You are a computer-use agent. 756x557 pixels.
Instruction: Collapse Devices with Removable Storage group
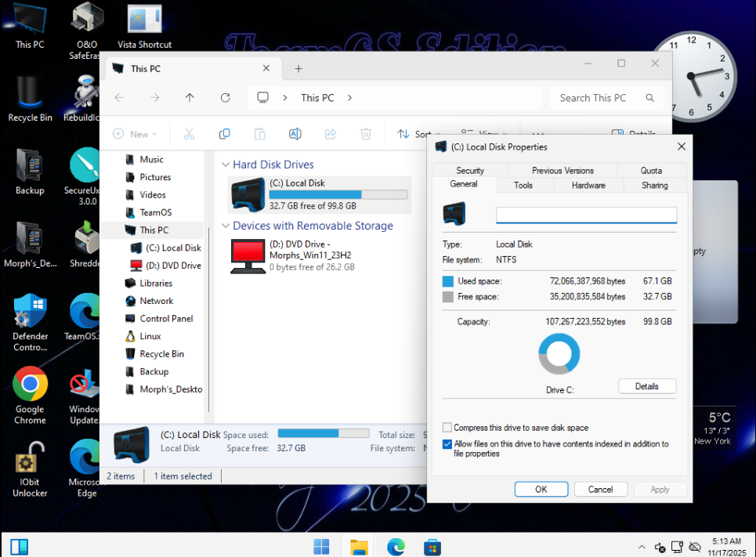pos(226,226)
